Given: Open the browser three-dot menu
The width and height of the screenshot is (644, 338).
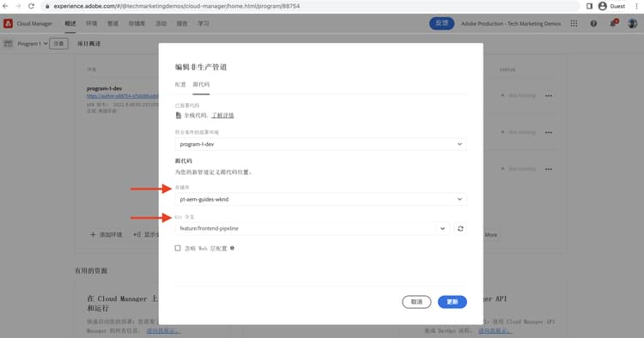Looking at the screenshot, I should click(x=636, y=6).
